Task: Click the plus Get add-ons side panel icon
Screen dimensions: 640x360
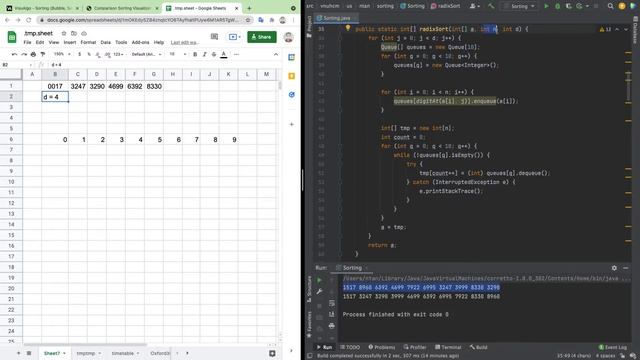Action: coord(291,124)
